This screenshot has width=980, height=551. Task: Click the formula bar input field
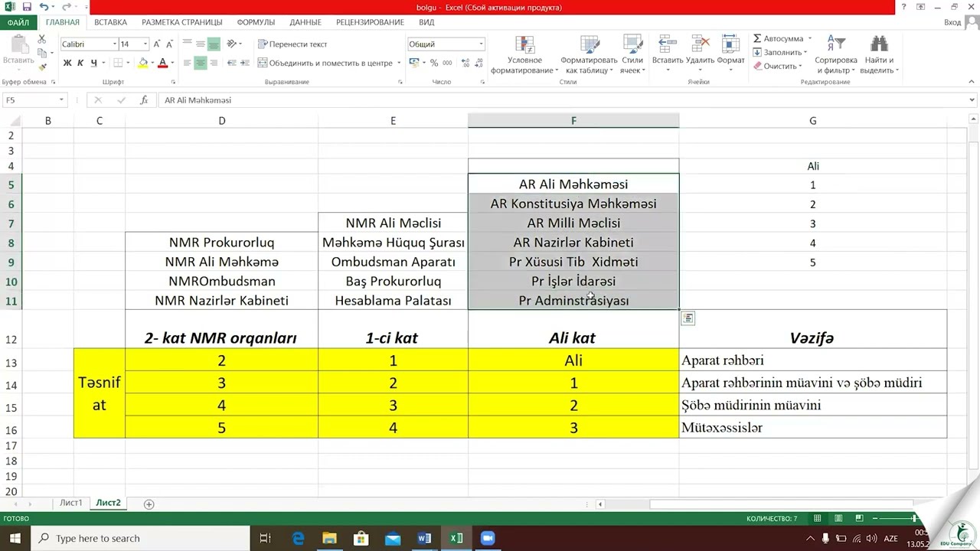[x=562, y=100]
